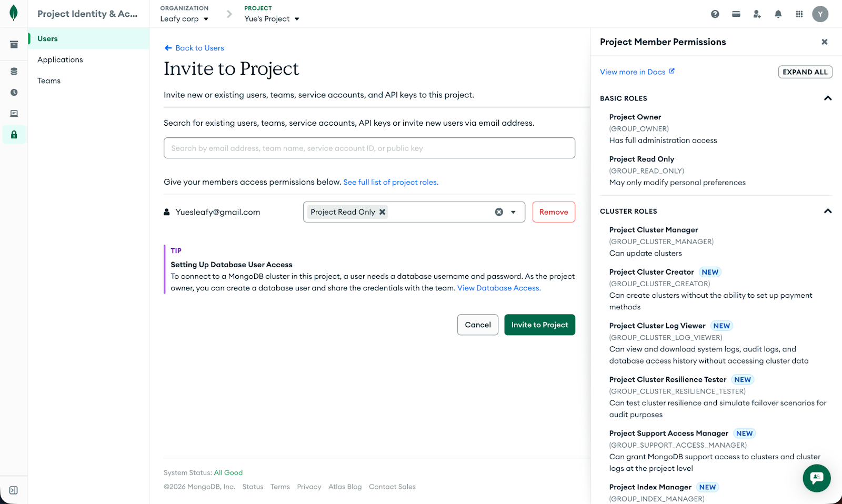Open the notifications bell
The height and width of the screenshot is (504, 842).
pos(778,14)
